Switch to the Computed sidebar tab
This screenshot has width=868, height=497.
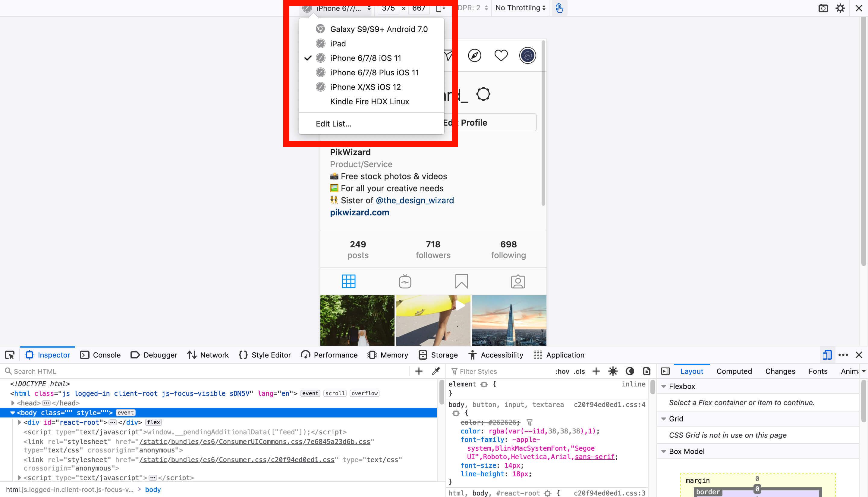[x=734, y=371]
